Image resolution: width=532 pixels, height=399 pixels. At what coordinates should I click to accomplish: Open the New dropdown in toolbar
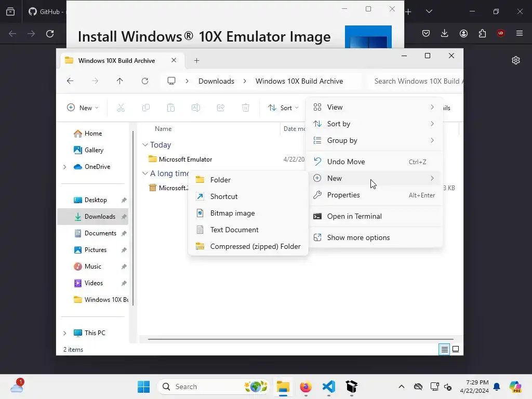coord(83,108)
